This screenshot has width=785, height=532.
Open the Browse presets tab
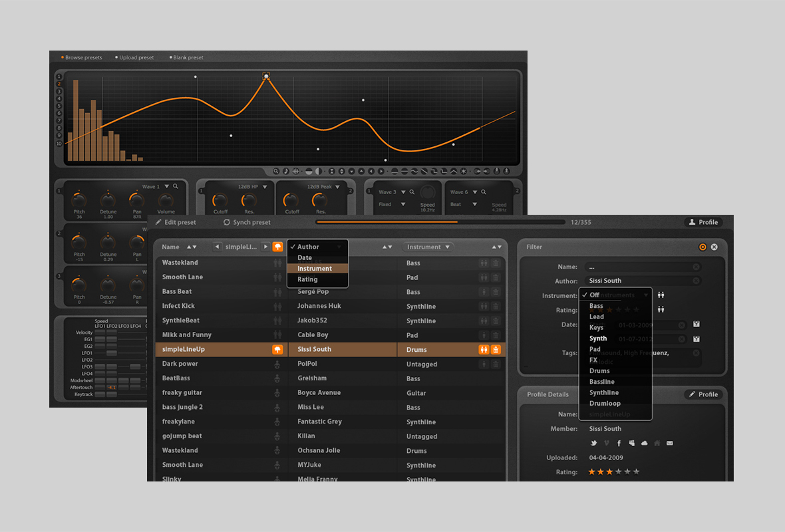(x=82, y=58)
